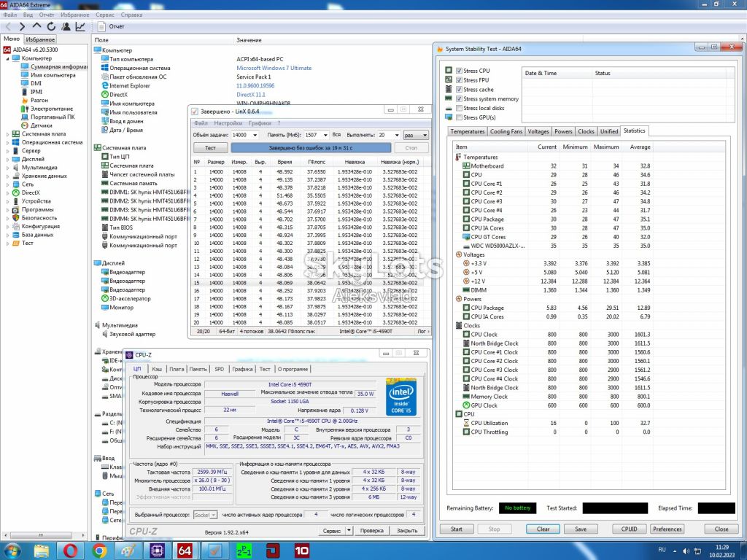Screen dimensions: 747x560
Task: Enable the Stress GPU(s) checkbox
Action: [460, 117]
